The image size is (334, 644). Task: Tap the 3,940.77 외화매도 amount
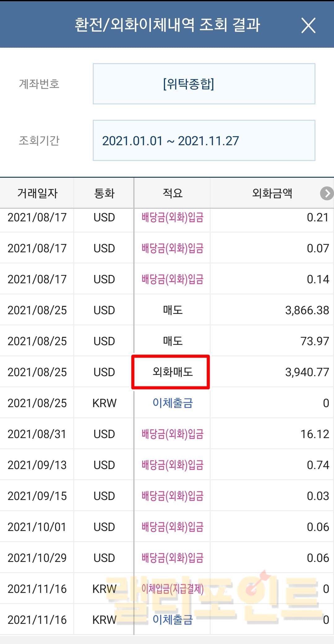(x=307, y=372)
